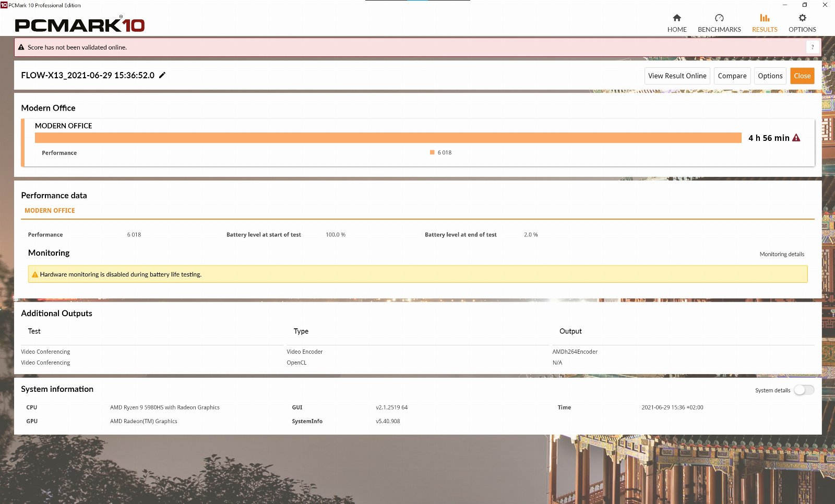This screenshot has width=835, height=504.
Task: Click the Score has not been validated message
Action: (77, 47)
